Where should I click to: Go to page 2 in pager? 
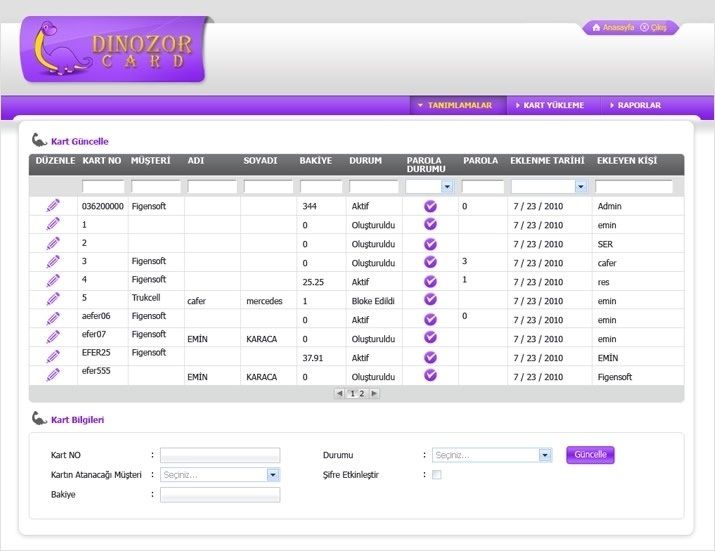362,393
